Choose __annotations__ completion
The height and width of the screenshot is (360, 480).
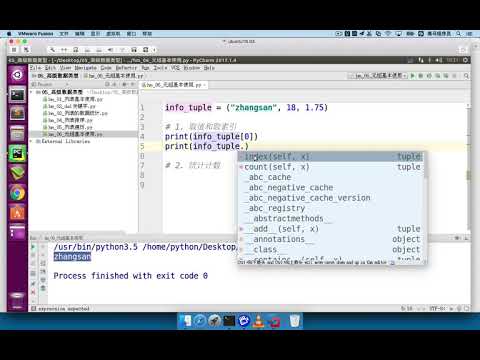tap(331, 239)
